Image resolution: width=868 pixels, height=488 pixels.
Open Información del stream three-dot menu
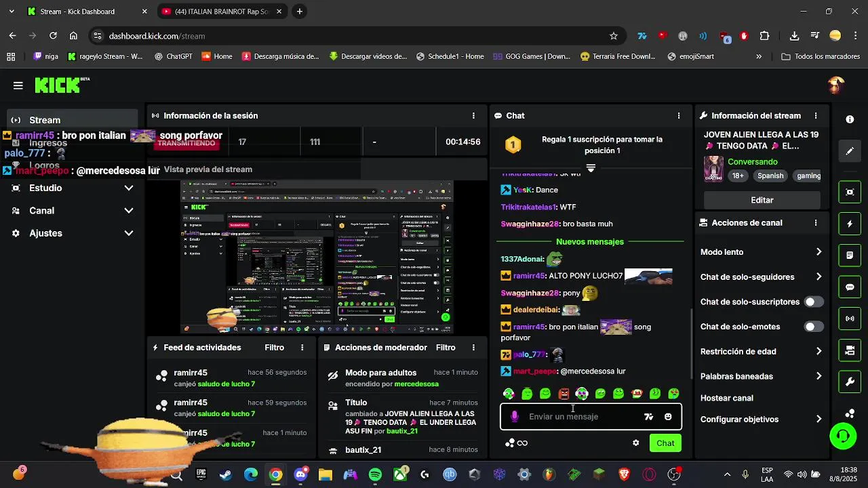(x=816, y=116)
